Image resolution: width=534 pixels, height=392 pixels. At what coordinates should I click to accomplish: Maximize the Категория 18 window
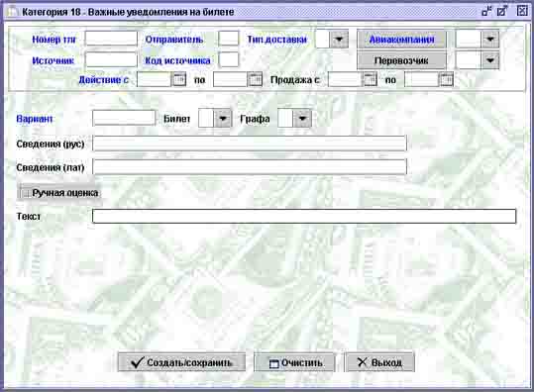click(502, 11)
